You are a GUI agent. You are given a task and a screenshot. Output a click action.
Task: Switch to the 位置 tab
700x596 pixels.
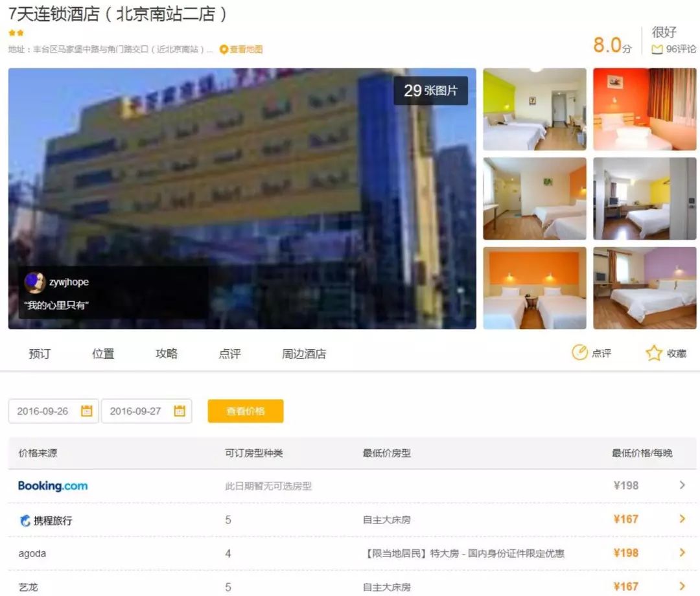[x=103, y=354]
